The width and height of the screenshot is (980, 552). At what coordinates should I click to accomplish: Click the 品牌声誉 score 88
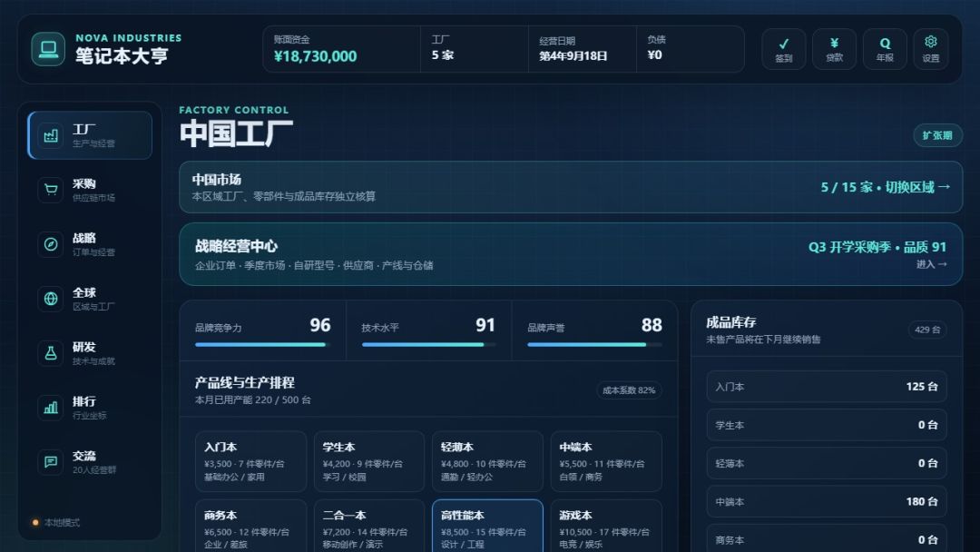[652, 325]
